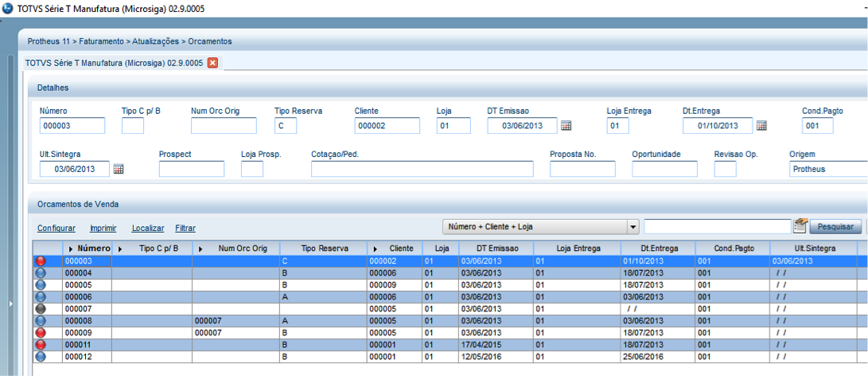The height and width of the screenshot is (376, 868).
Task: Click the Tipo C p/ B field
Action: (133, 126)
